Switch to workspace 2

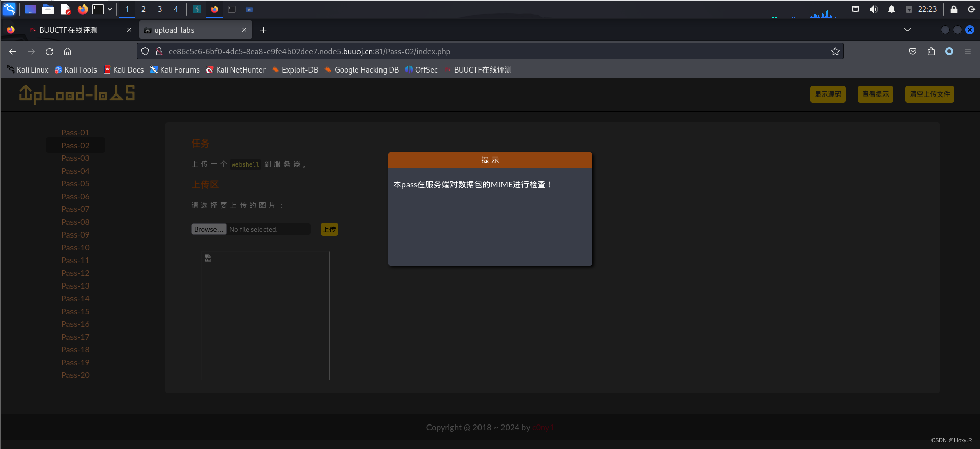pos(144,9)
